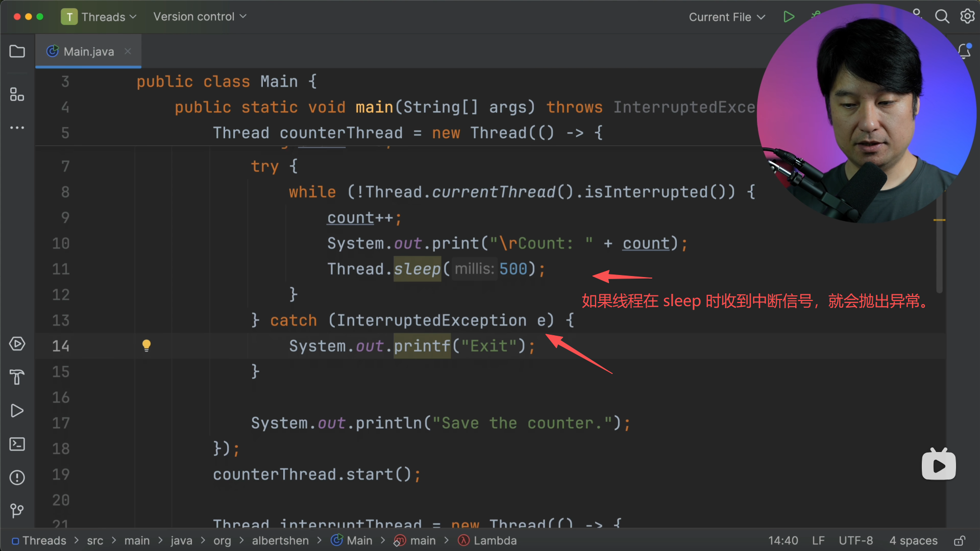This screenshot has width=980, height=551.
Task: Close the Main.java tab
Action: (x=128, y=51)
